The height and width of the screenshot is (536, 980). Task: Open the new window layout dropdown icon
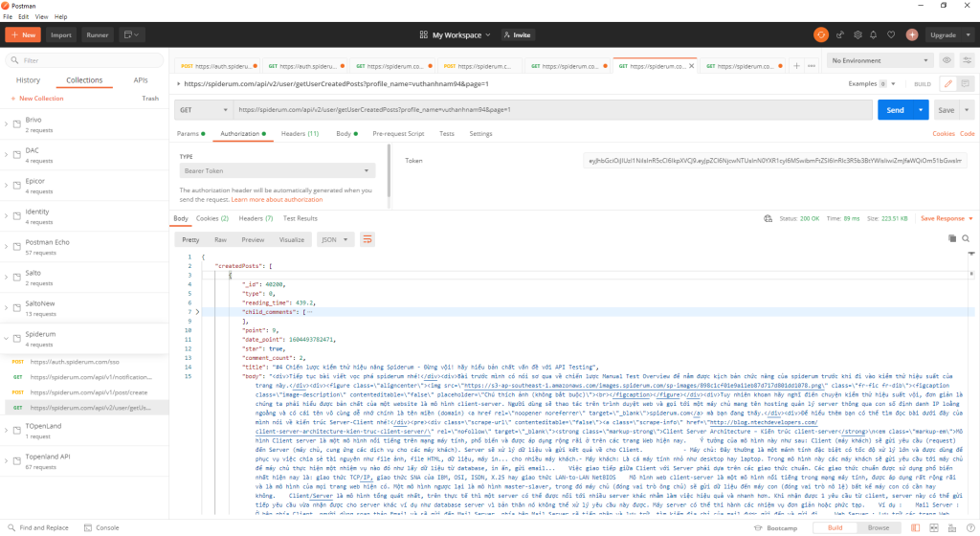point(131,35)
